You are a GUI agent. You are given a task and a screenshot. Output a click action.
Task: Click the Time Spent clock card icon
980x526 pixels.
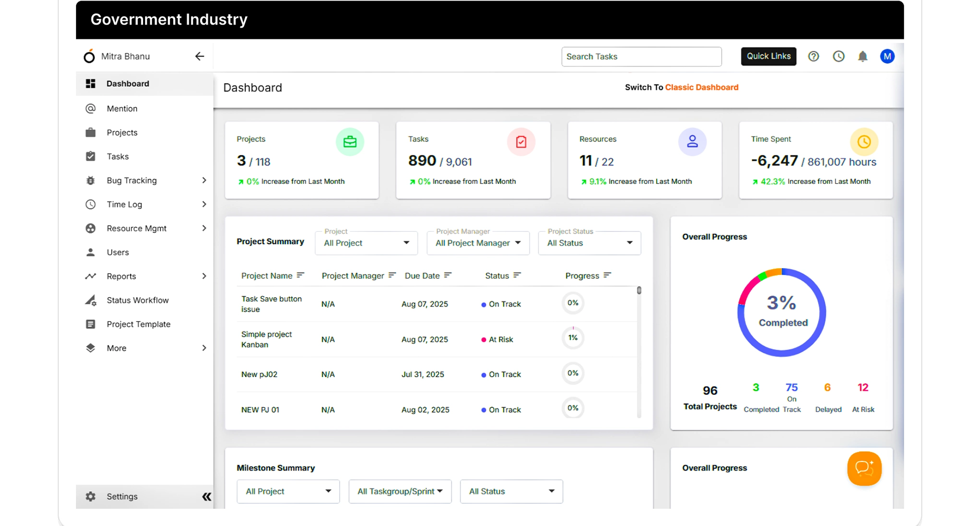tap(864, 142)
